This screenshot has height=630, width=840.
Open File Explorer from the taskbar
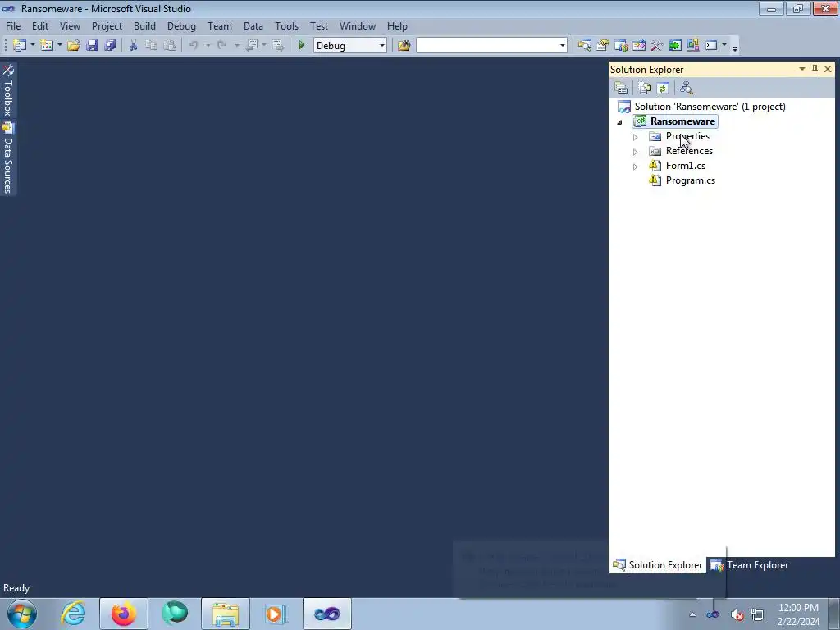click(x=226, y=614)
